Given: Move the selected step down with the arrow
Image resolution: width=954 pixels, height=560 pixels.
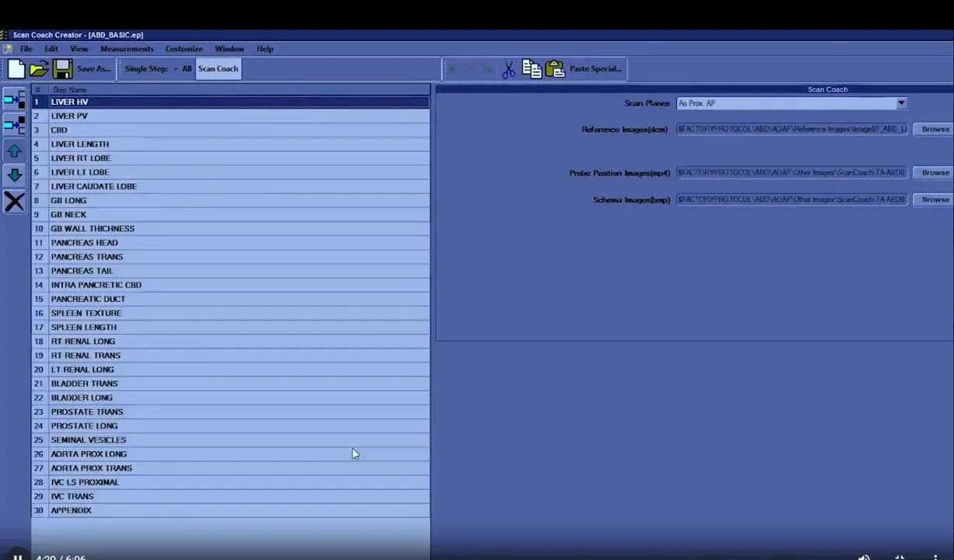Looking at the screenshot, I should (14, 176).
